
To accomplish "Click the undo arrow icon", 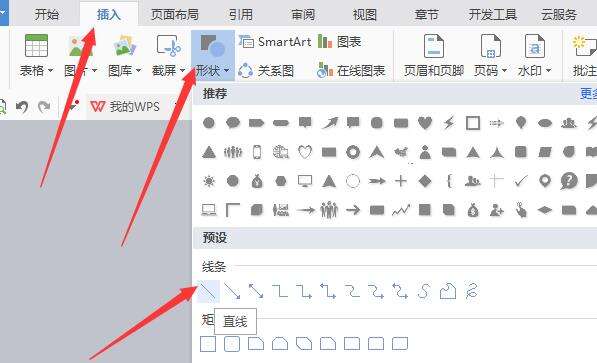I will 22,106.
